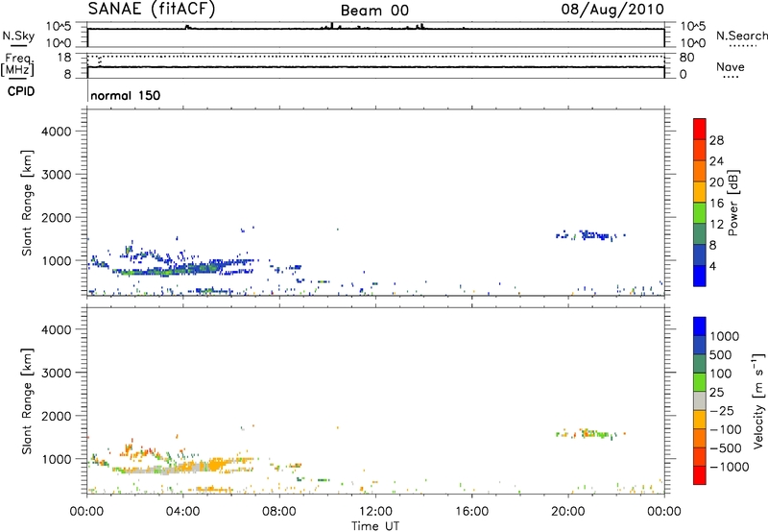Click the CPID label
The width and height of the screenshot is (768, 532).
pyautogui.click(x=21, y=91)
